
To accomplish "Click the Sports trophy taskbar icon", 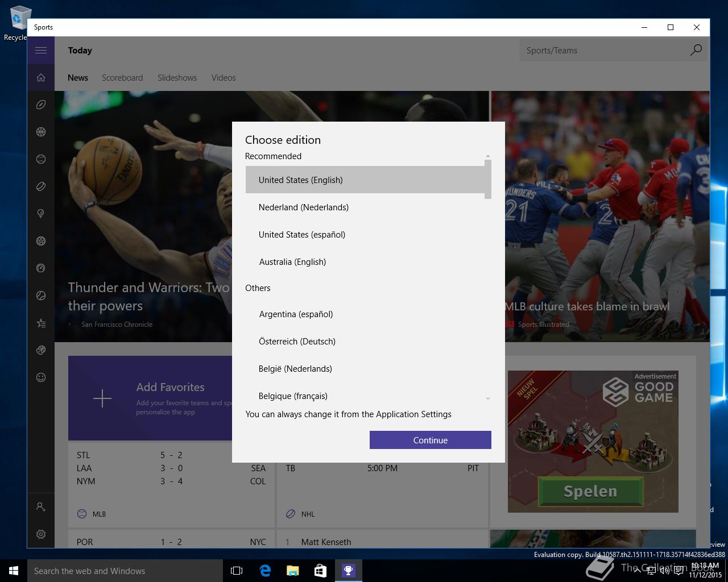I will [x=348, y=571].
